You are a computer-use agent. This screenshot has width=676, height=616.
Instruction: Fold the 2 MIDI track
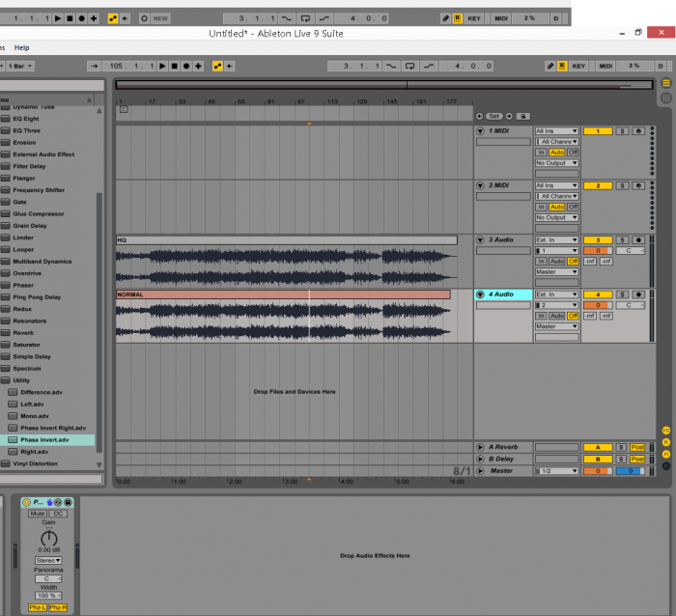pyautogui.click(x=480, y=185)
